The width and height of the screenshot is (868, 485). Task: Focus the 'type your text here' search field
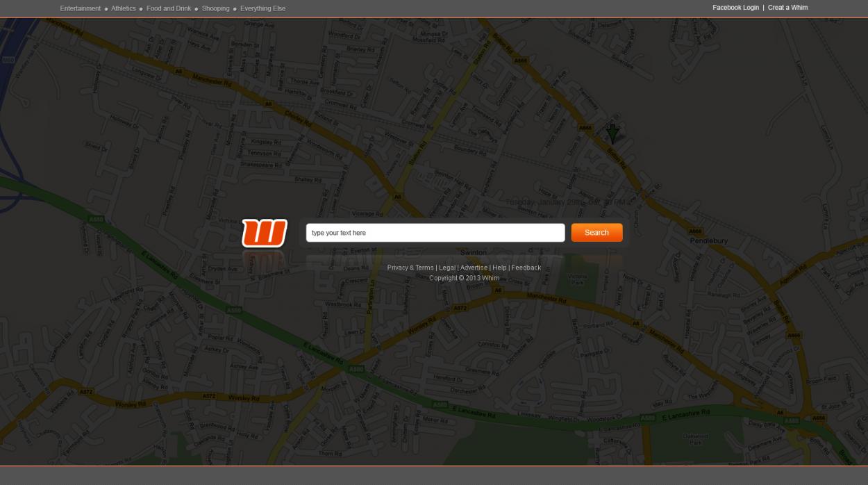[x=435, y=233]
